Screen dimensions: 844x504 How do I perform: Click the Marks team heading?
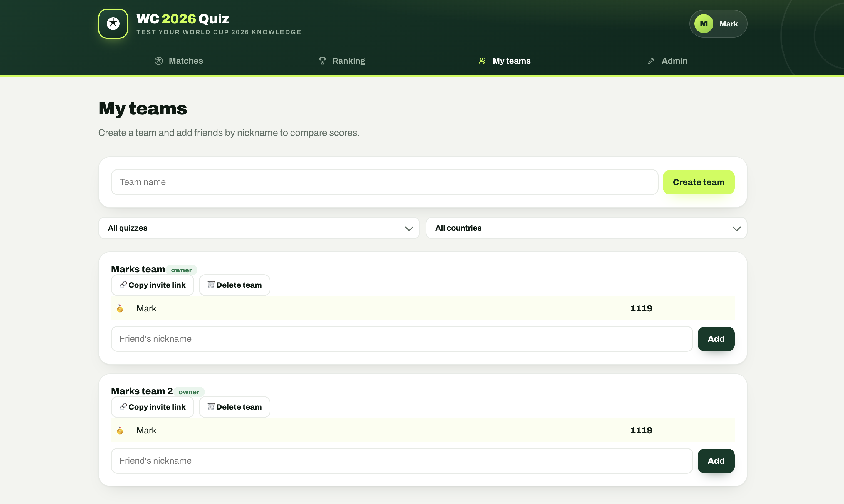tap(138, 269)
